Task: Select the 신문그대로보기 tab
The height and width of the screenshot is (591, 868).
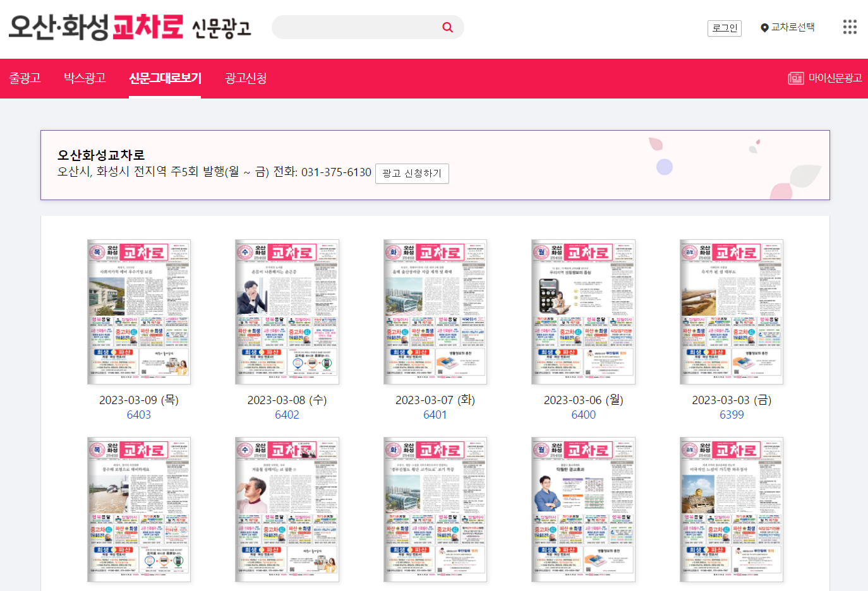Action: point(165,78)
